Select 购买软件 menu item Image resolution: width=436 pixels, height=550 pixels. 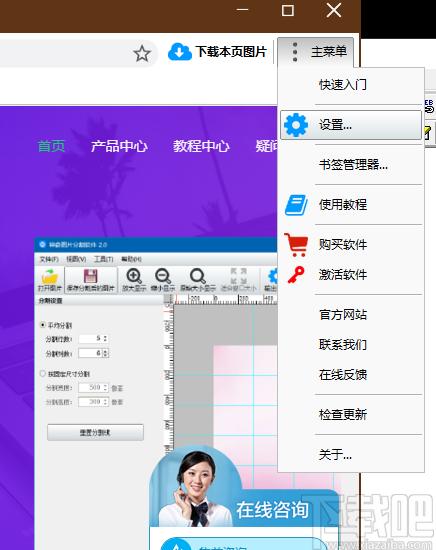343,244
